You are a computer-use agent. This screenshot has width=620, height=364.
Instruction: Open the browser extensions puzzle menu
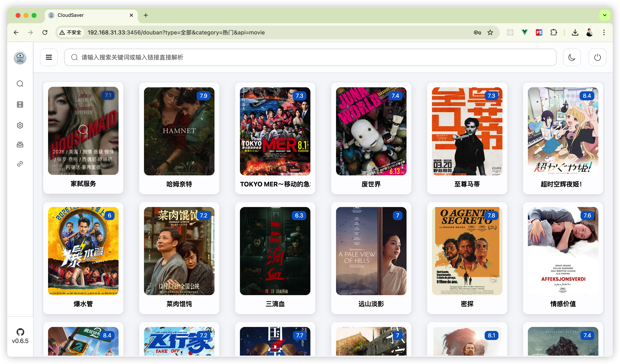554,32
